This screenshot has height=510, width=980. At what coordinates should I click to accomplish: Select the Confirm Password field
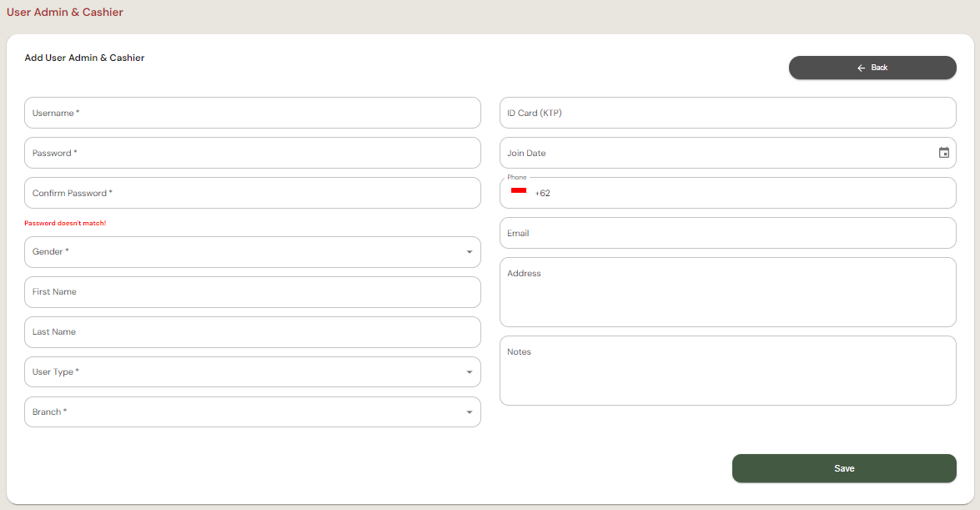[252, 194]
